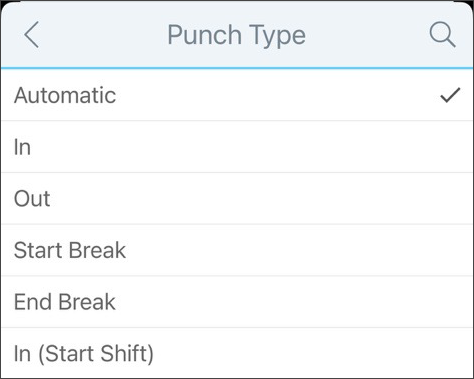
Task: Tap the In (Start Shift) row text
Action: tap(84, 354)
